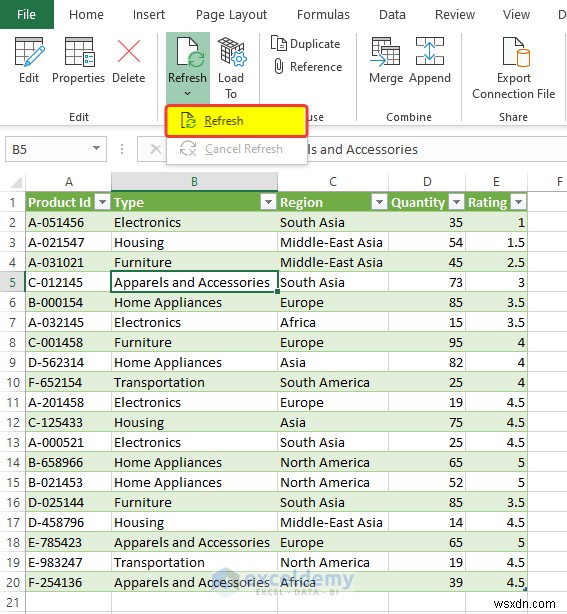
Task: Click the Refresh ribbon button icon
Action: [x=190, y=52]
